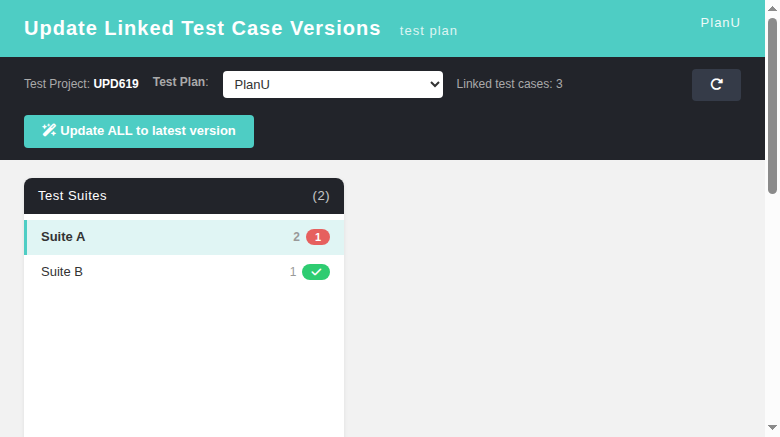Viewport: 780px width, 437px height.
Task: Click the green checkmark badge on Suite B
Action: (x=316, y=272)
